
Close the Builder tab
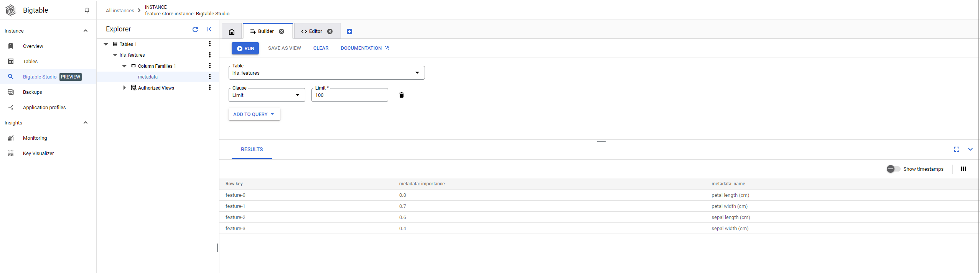(282, 31)
